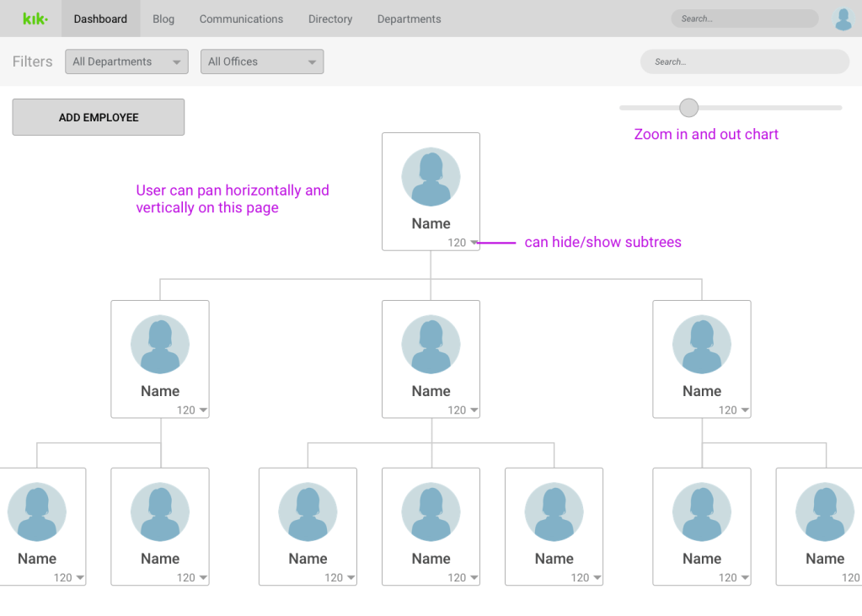Switch to the Blog tab

[163, 19]
